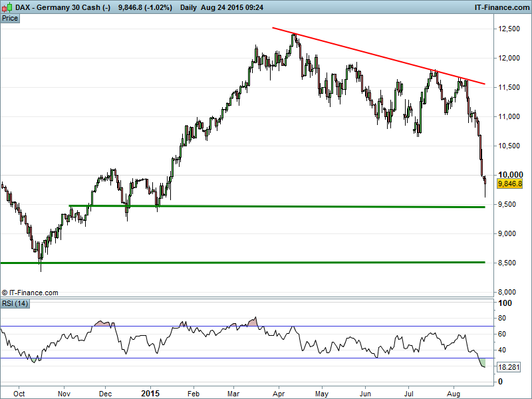The height and width of the screenshot is (399, 532).
Task: Click the RSI (14) indicator label
Action: coord(15,304)
